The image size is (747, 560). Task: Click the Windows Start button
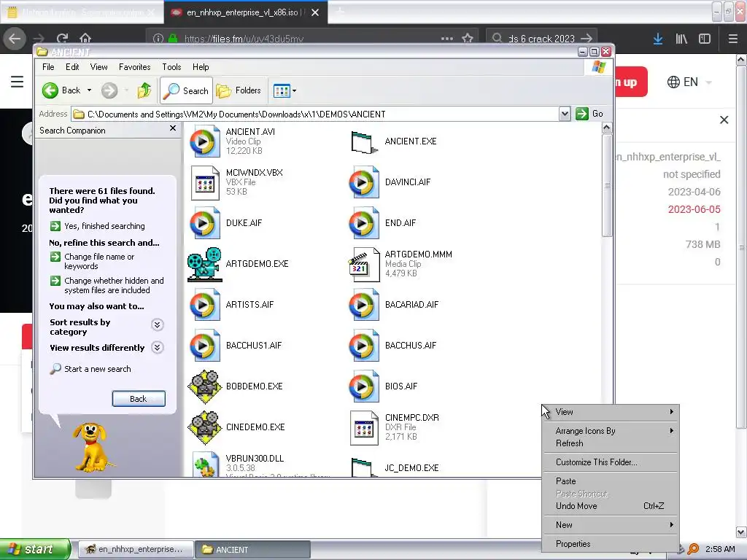tap(35, 549)
